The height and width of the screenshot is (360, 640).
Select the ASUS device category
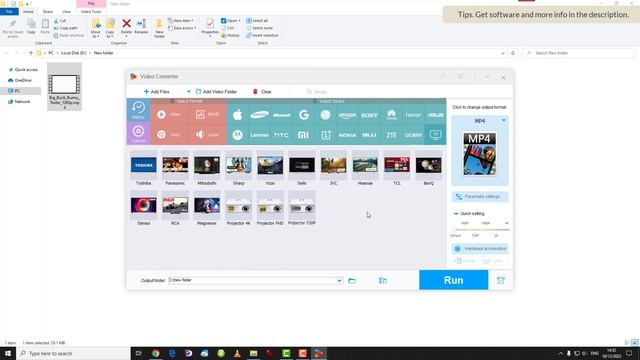tap(436, 115)
